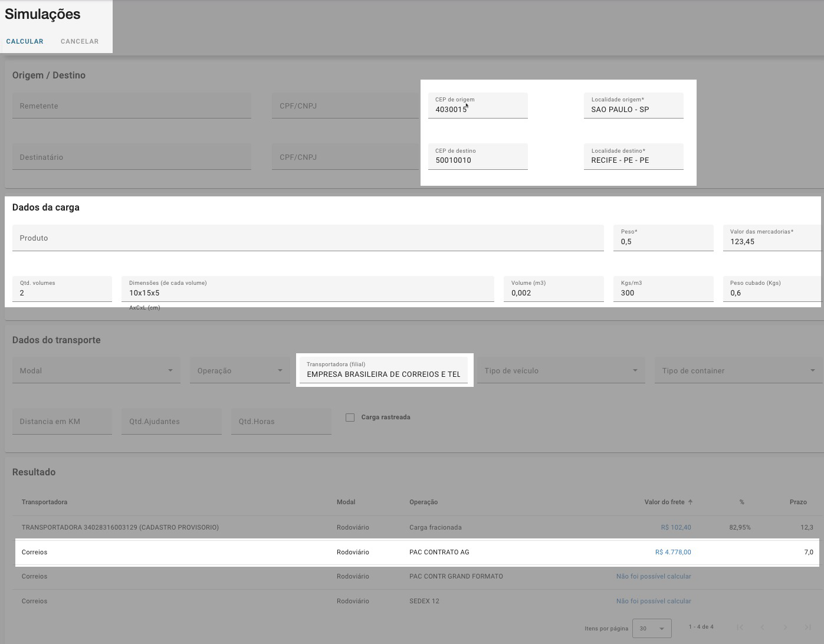
Task: Sort by Valor do frete column header
Action: pos(664,502)
